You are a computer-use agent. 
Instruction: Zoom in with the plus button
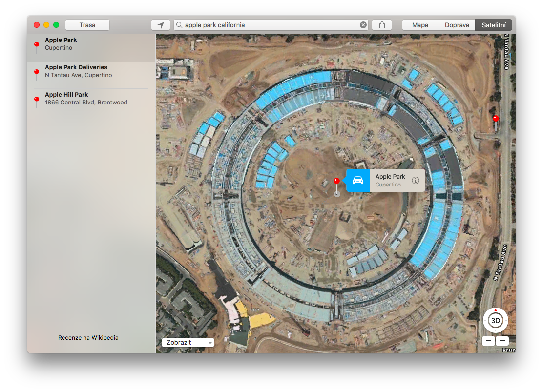(x=502, y=341)
